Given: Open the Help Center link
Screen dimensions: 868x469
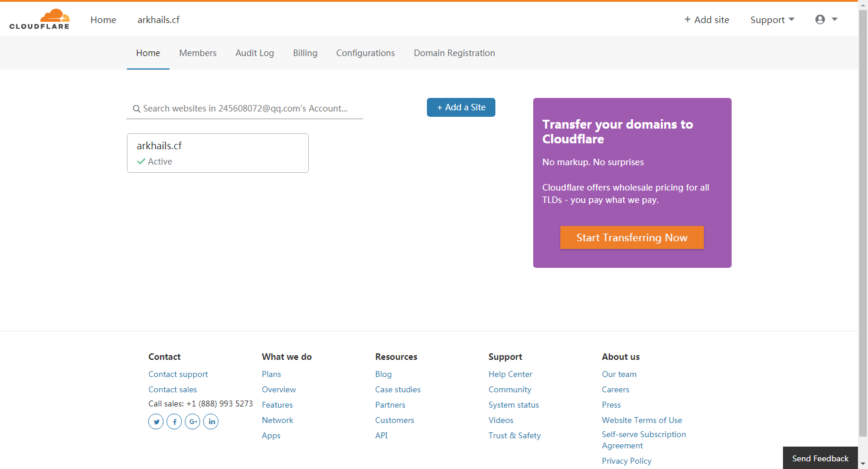Looking at the screenshot, I should pyautogui.click(x=511, y=374).
